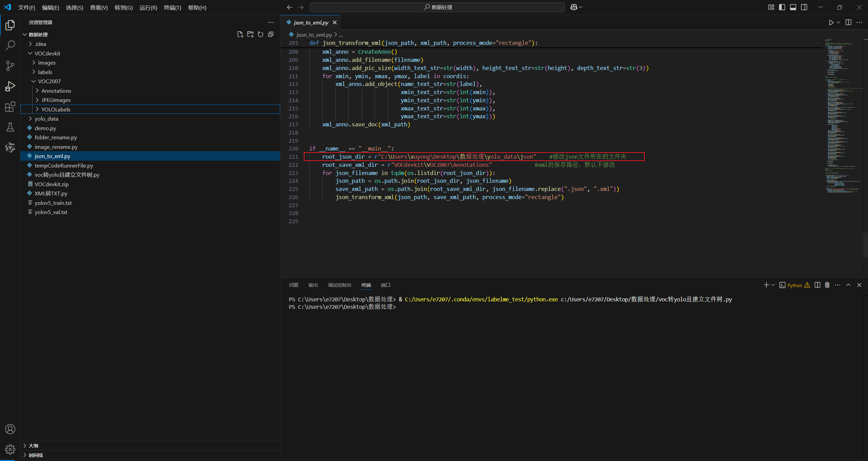Open the 终端(T) menu
The width and height of the screenshot is (868, 461).
(x=172, y=7)
